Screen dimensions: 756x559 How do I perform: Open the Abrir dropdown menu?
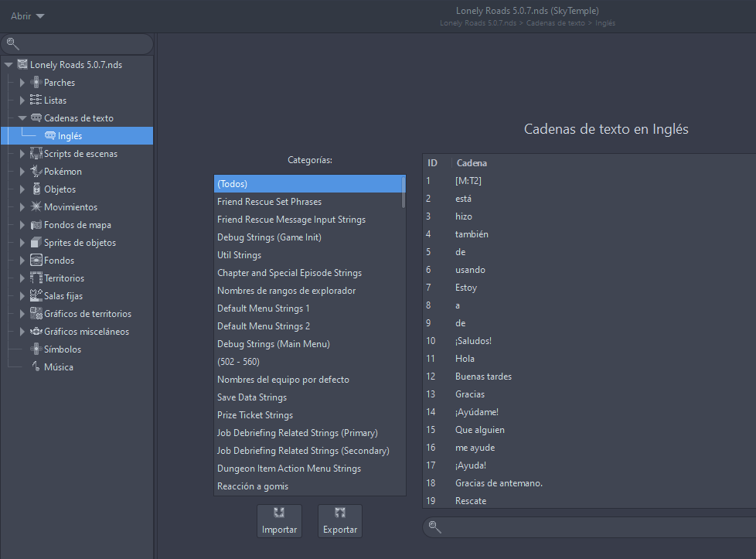click(28, 16)
